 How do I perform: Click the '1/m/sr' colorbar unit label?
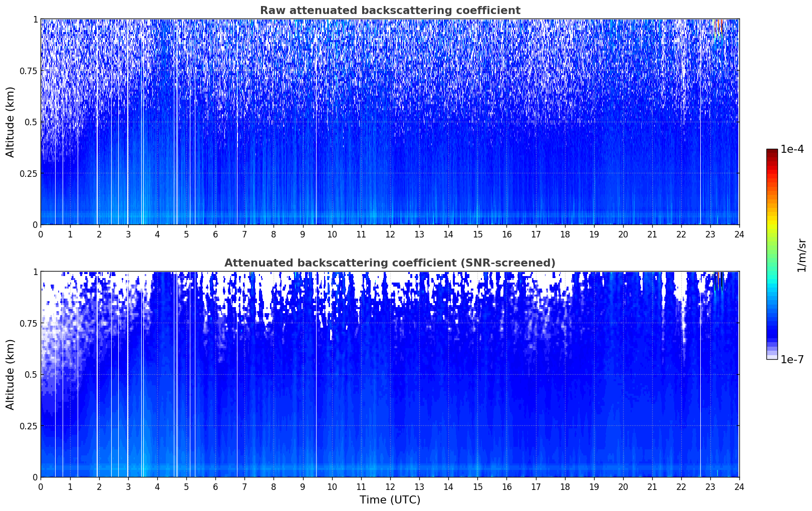pyautogui.click(x=802, y=255)
